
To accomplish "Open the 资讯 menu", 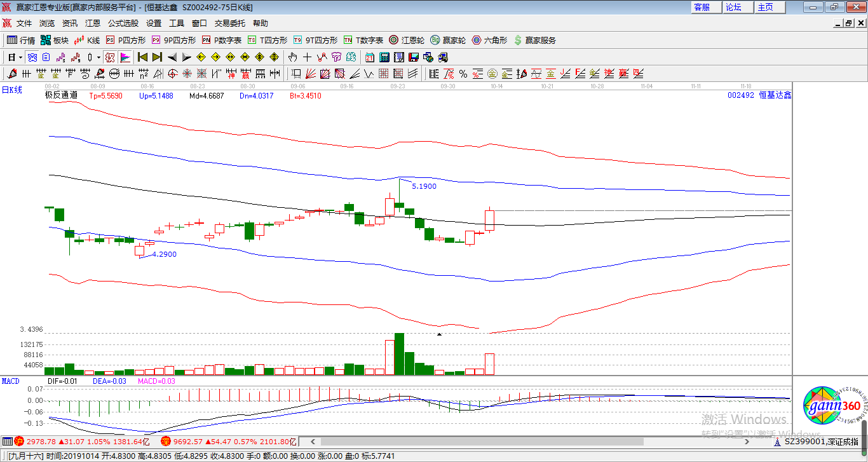I will pyautogui.click(x=70, y=23).
